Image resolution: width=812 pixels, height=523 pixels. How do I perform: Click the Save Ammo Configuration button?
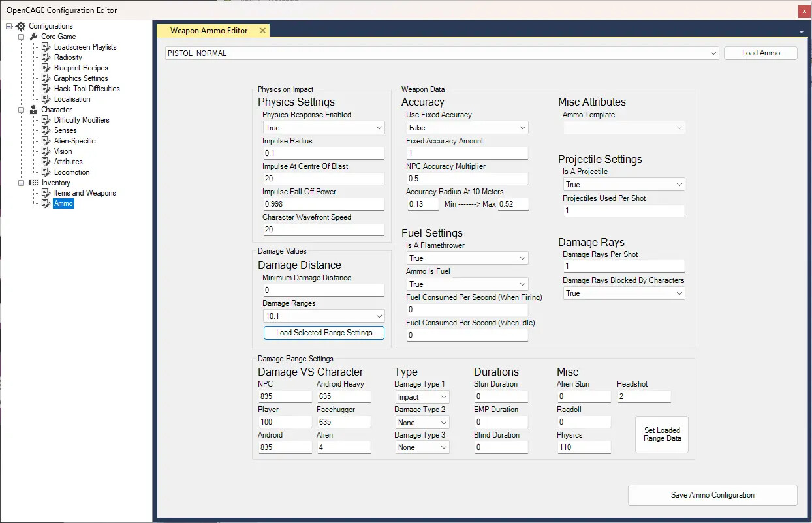click(x=712, y=495)
